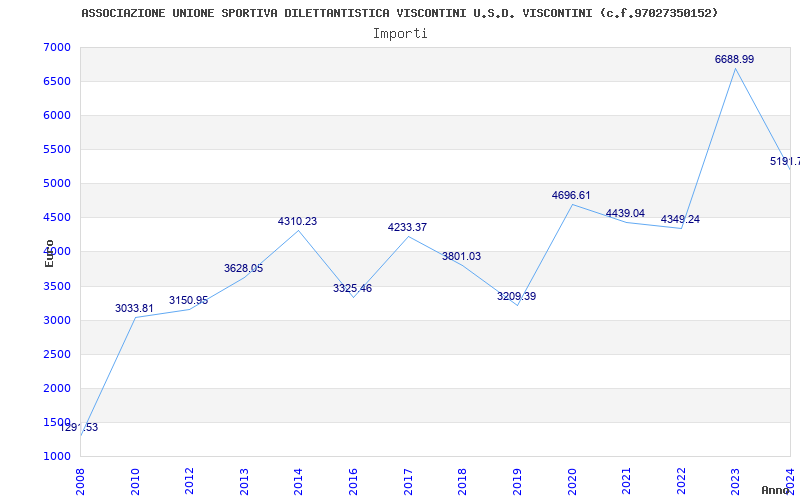Click the 3000 Euro axis tick
The height and width of the screenshot is (500, 800).
point(57,320)
